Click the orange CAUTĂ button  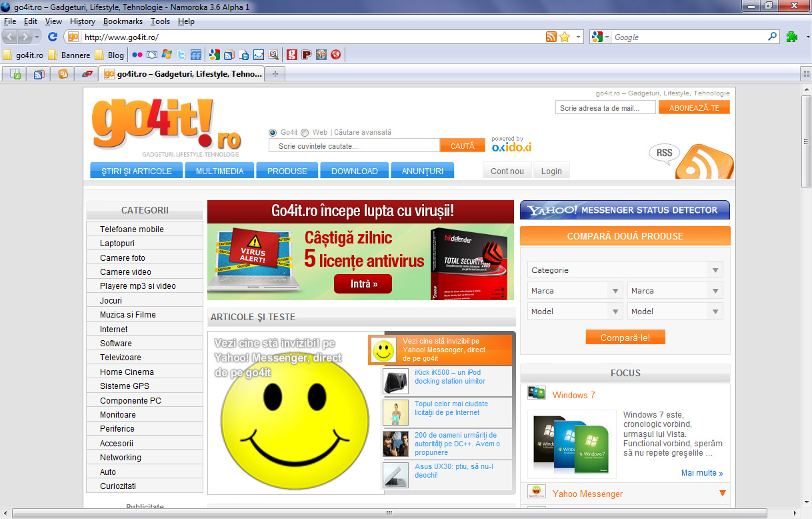coord(463,145)
